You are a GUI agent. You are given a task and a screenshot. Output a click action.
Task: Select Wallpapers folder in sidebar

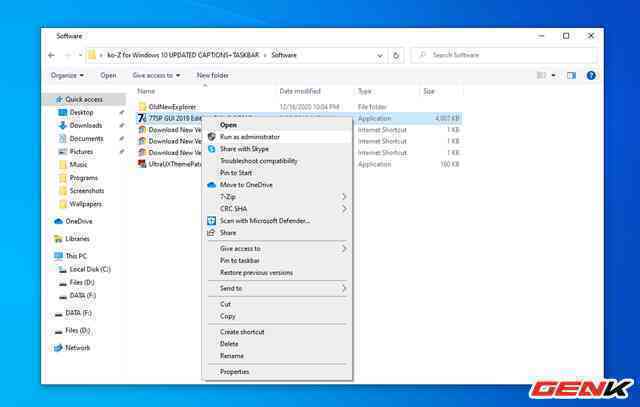coord(86,204)
